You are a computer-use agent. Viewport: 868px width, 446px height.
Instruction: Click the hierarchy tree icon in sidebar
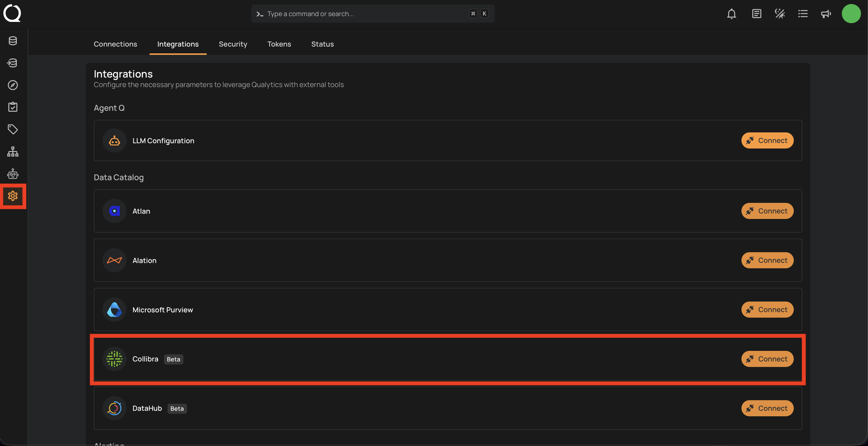click(x=13, y=152)
